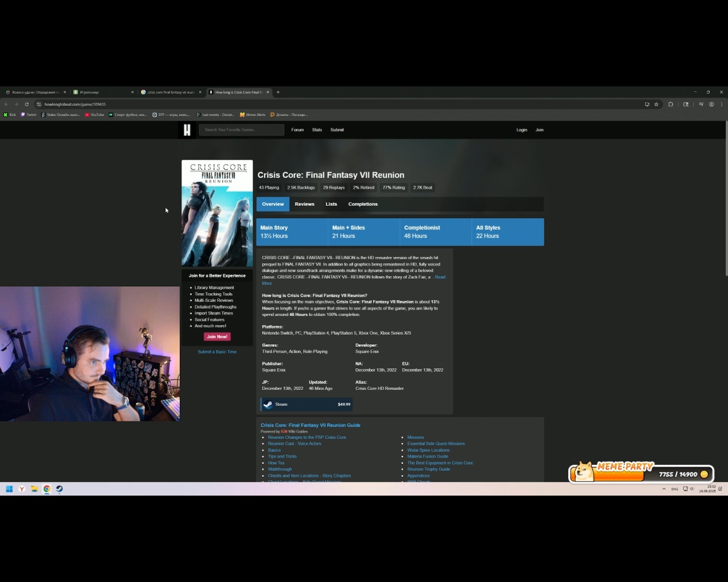
Task: Open Reunion Cast - Voice Actors link
Action: (295, 444)
